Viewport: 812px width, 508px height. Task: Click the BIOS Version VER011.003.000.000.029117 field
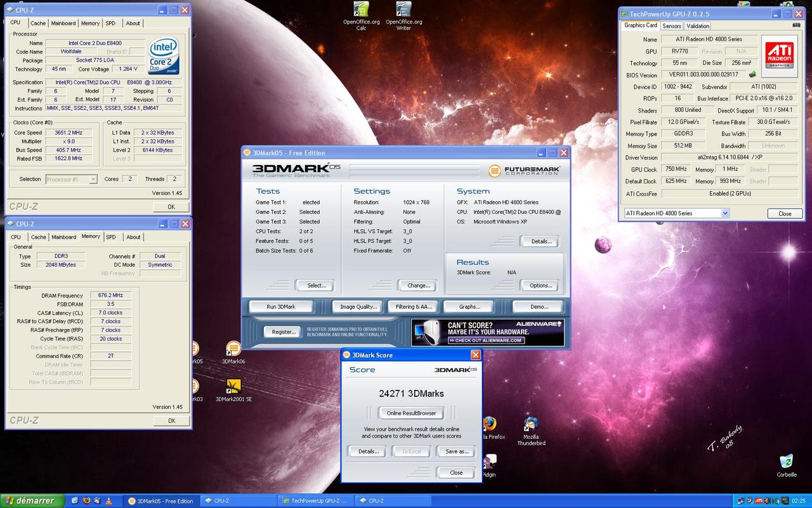click(703, 74)
